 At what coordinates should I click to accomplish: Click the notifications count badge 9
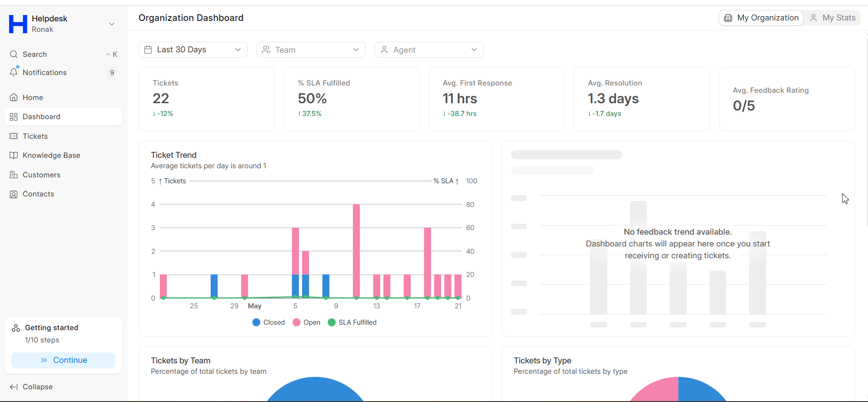(112, 72)
